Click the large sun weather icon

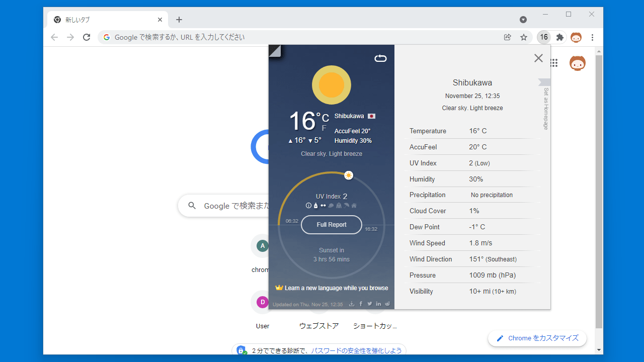pos(332,85)
